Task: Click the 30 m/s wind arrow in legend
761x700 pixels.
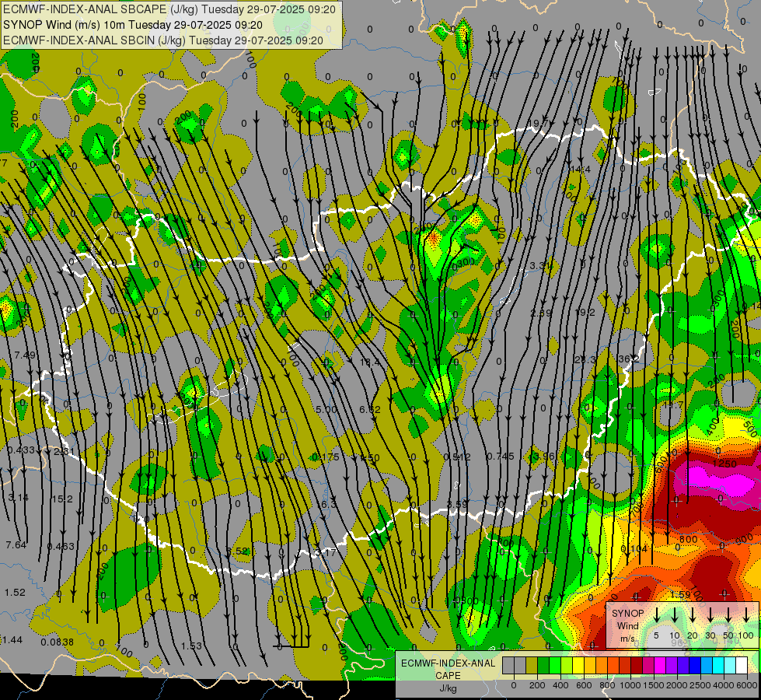Action: pos(710,615)
